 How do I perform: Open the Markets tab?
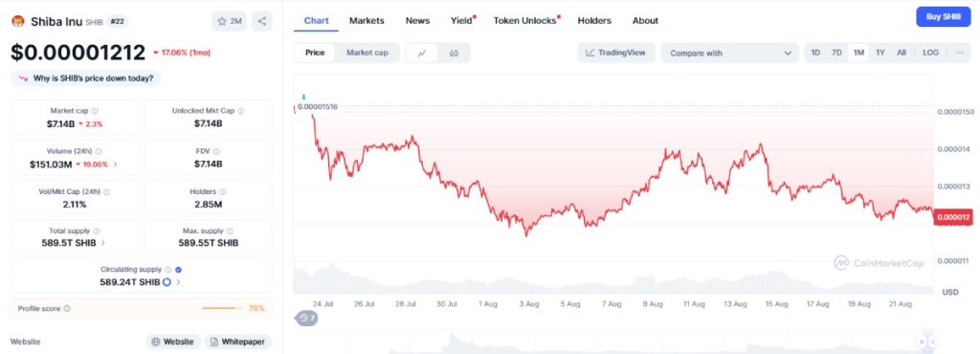tap(367, 21)
